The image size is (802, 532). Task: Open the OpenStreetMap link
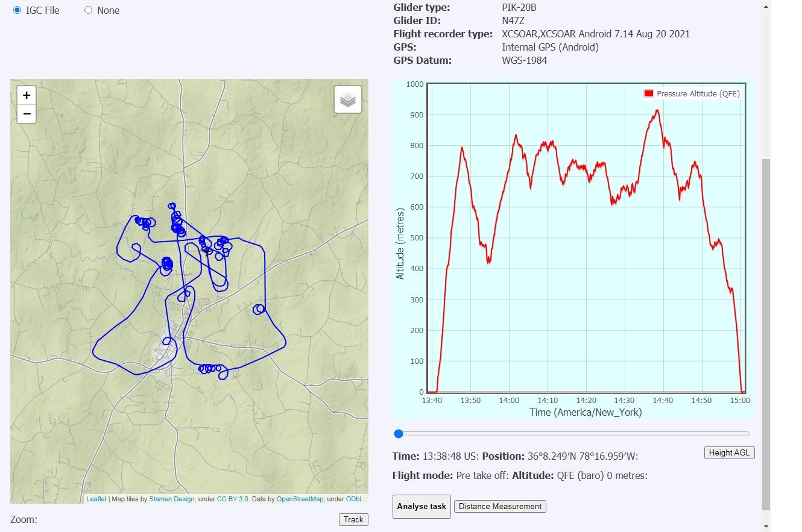[300, 499]
